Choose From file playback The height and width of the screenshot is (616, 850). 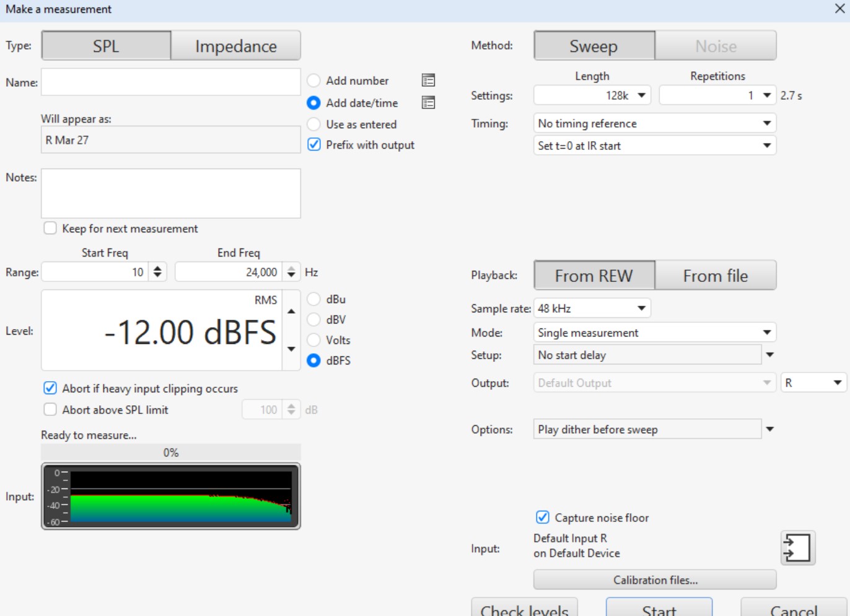pyautogui.click(x=716, y=276)
